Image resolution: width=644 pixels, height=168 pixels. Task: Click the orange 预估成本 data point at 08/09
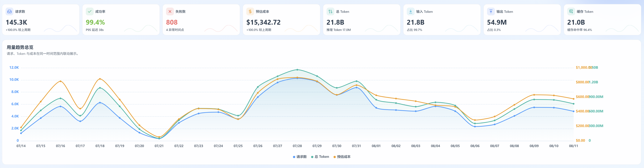pos(534,95)
